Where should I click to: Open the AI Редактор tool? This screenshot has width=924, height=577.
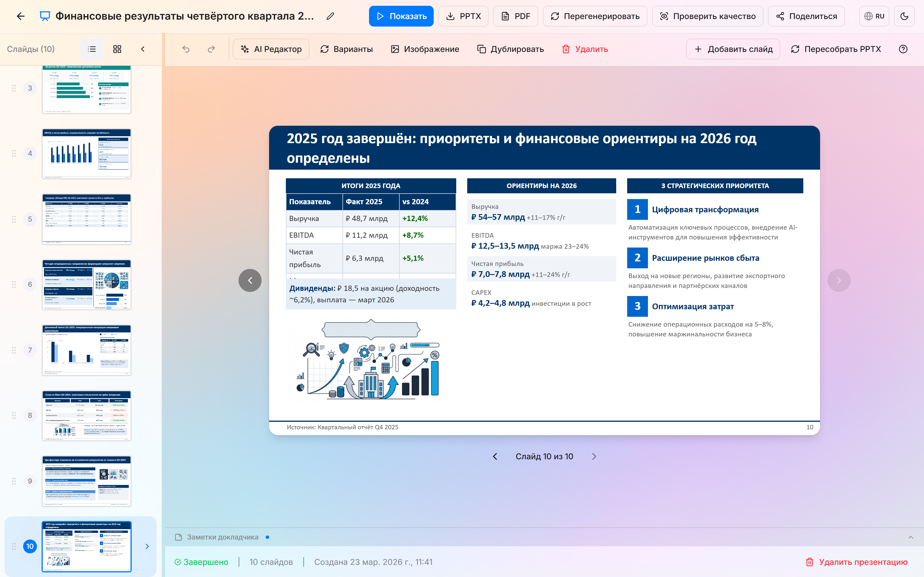point(271,49)
